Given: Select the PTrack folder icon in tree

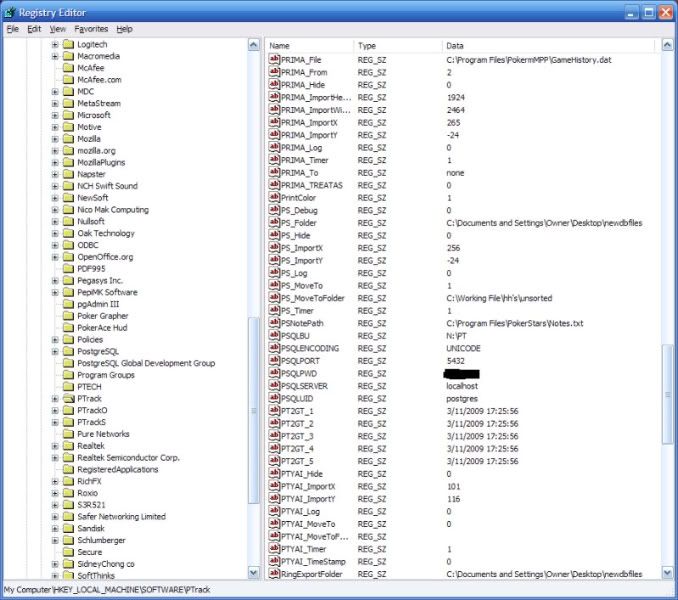Looking at the screenshot, I should [68, 399].
